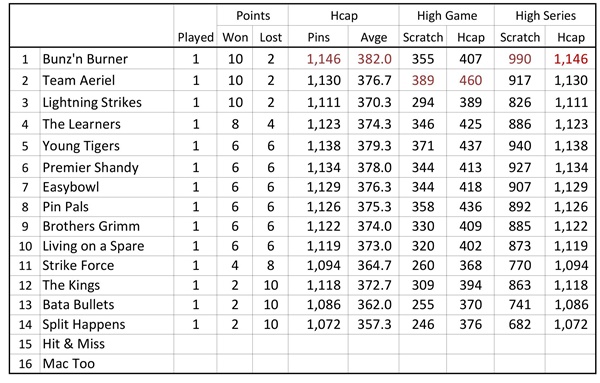Viewport: 600px width, 383px height.
Task: Click the High Series group header
Action: (545, 16)
